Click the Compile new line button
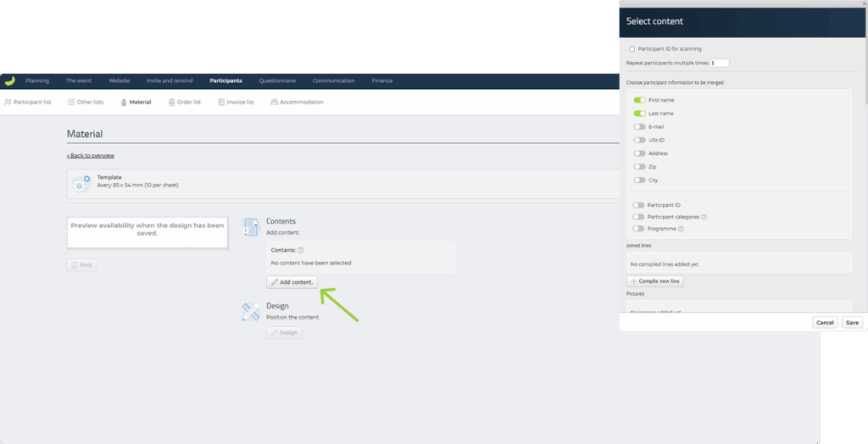This screenshot has width=868, height=444. pyautogui.click(x=654, y=281)
